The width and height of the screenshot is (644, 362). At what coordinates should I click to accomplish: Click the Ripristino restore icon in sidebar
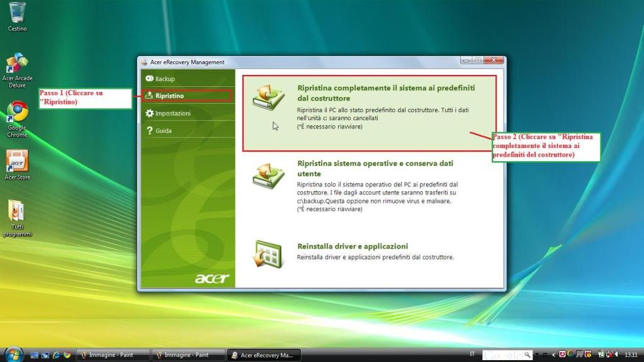click(149, 95)
